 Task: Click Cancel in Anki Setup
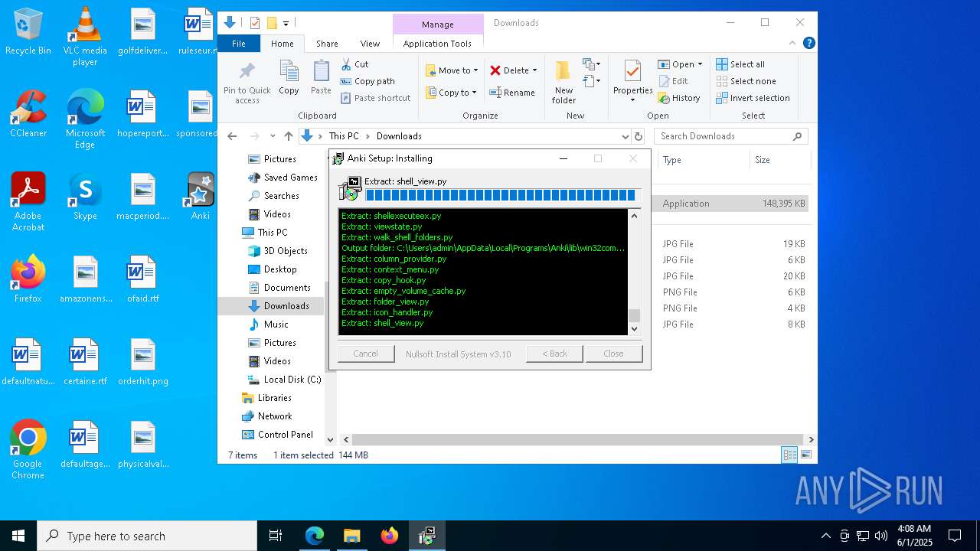click(x=365, y=354)
